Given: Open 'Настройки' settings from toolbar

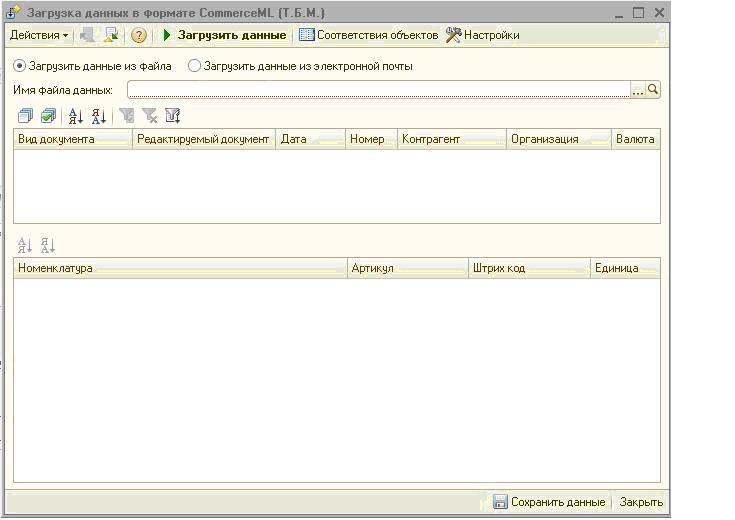Looking at the screenshot, I should [483, 35].
